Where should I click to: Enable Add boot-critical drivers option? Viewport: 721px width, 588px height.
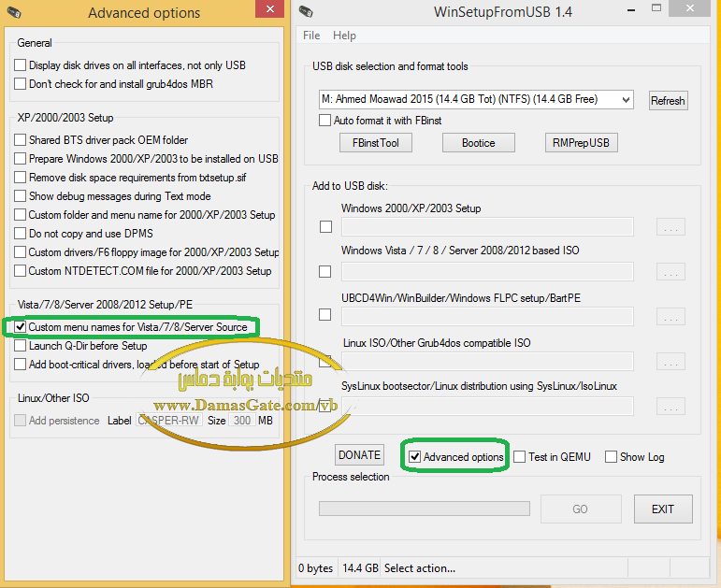[x=20, y=364]
